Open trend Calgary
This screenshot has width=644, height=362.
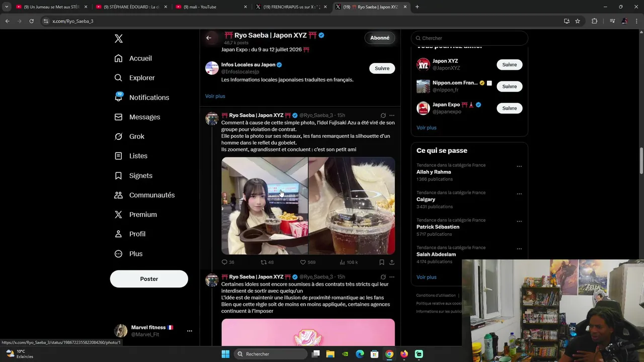pos(426,200)
